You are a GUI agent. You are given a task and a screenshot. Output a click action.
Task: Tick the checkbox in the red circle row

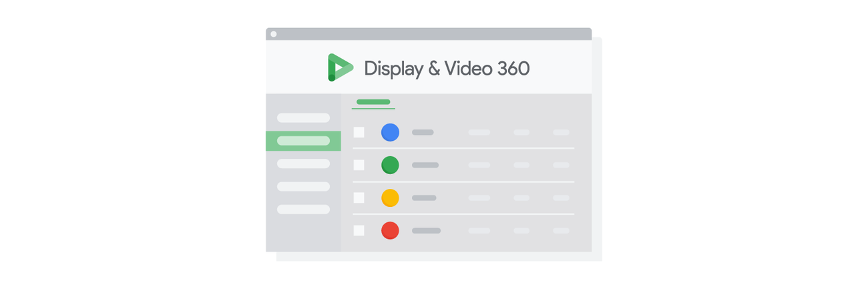(x=359, y=230)
